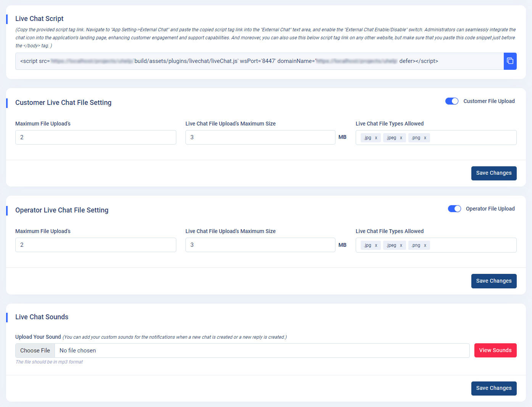The image size is (532, 407).
Task: Remove .png from Customer file types
Action: 425,138
